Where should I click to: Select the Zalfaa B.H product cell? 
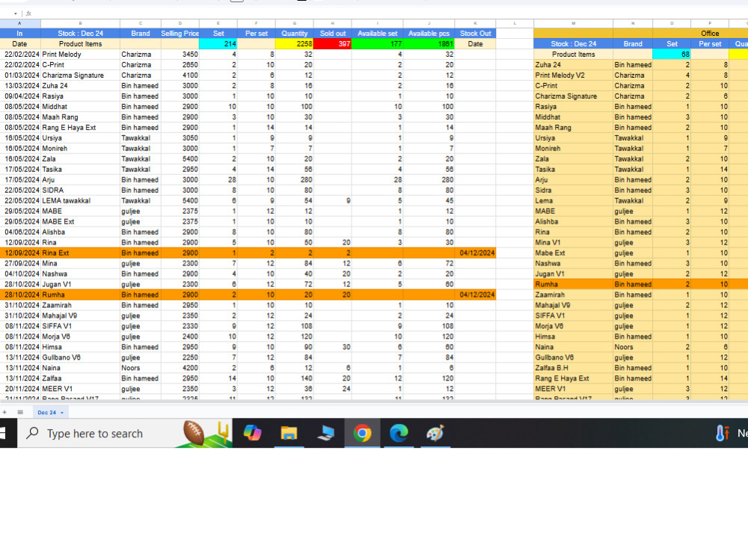[x=574, y=368]
